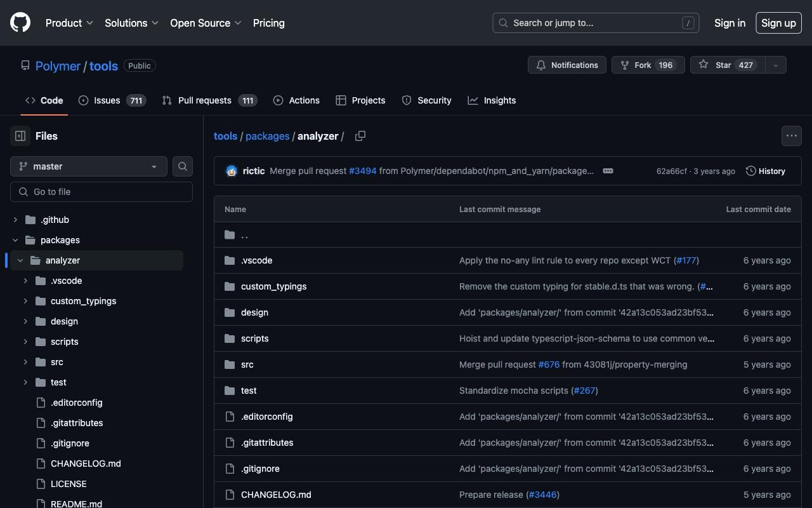This screenshot has width=812, height=508.
Task: Switch to the Issues tab
Action: point(112,100)
